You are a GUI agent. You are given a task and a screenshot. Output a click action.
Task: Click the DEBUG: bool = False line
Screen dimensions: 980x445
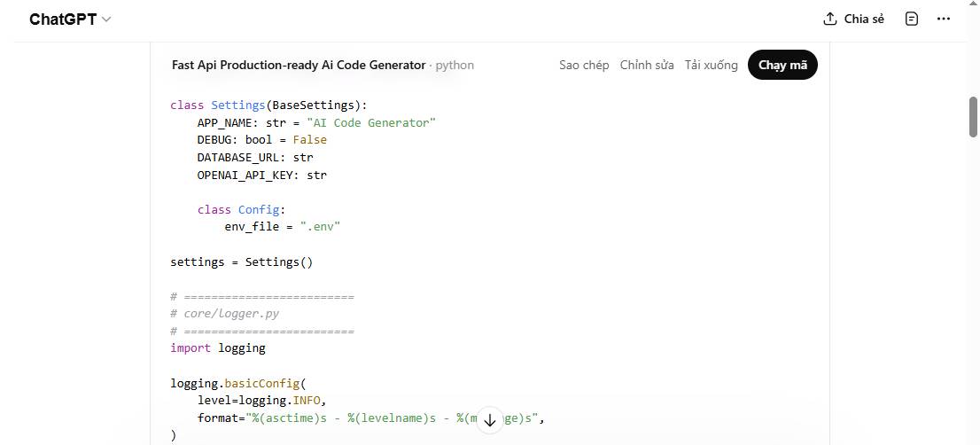coord(261,139)
